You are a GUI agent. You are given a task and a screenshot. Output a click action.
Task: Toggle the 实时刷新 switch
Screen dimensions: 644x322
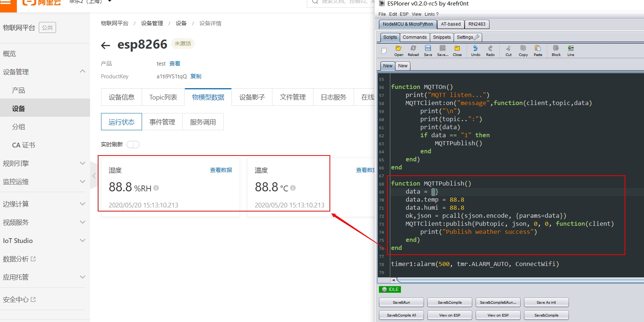point(133,145)
